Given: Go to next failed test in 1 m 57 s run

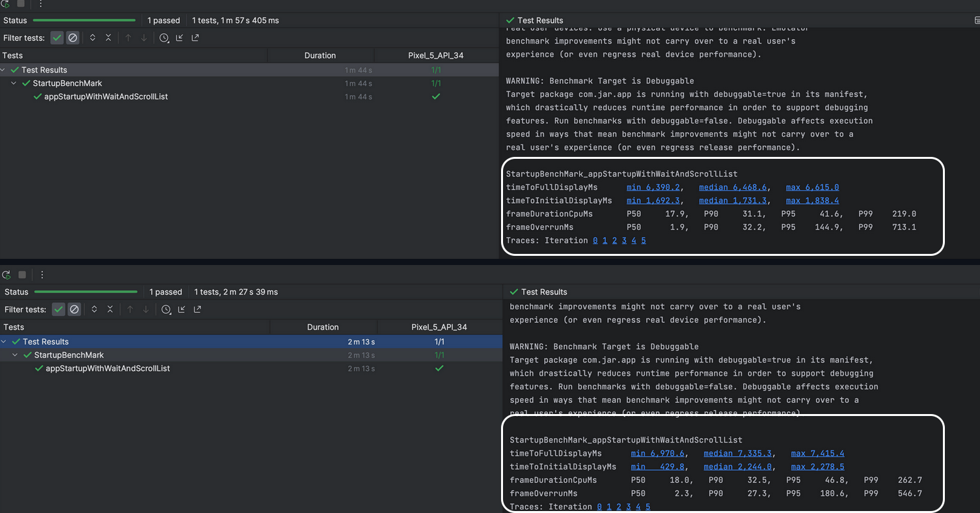Looking at the screenshot, I should [144, 38].
